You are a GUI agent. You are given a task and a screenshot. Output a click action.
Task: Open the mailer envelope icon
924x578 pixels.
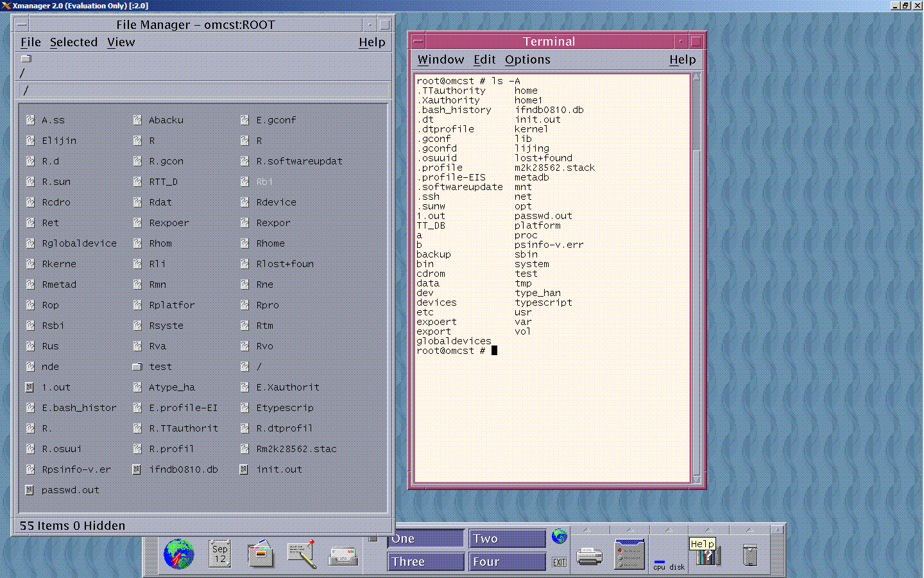tap(344, 556)
